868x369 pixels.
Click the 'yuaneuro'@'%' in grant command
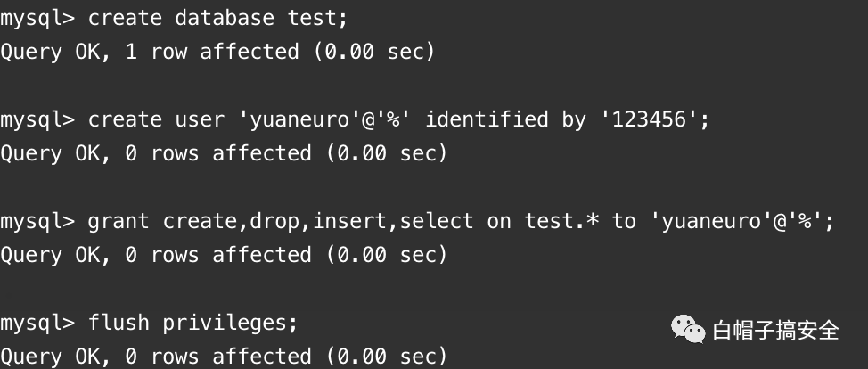(736, 221)
